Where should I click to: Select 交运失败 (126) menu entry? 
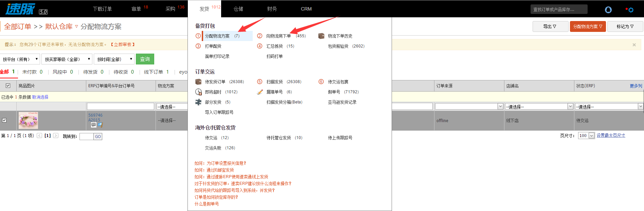click(x=220, y=148)
